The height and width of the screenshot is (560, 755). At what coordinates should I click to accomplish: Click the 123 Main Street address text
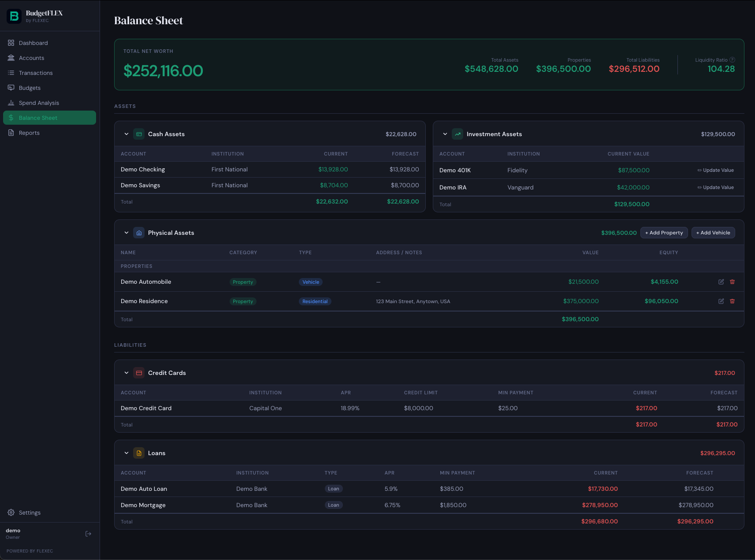(x=413, y=301)
